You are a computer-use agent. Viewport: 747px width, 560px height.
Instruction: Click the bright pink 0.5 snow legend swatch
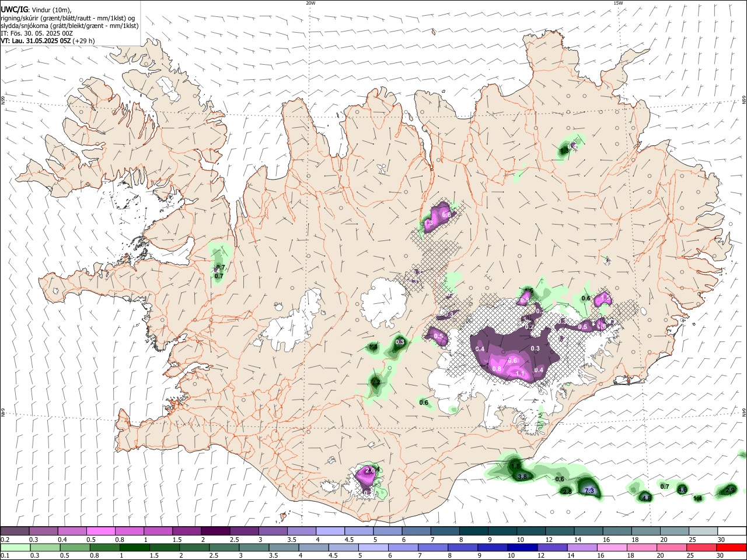pyautogui.click(x=100, y=531)
